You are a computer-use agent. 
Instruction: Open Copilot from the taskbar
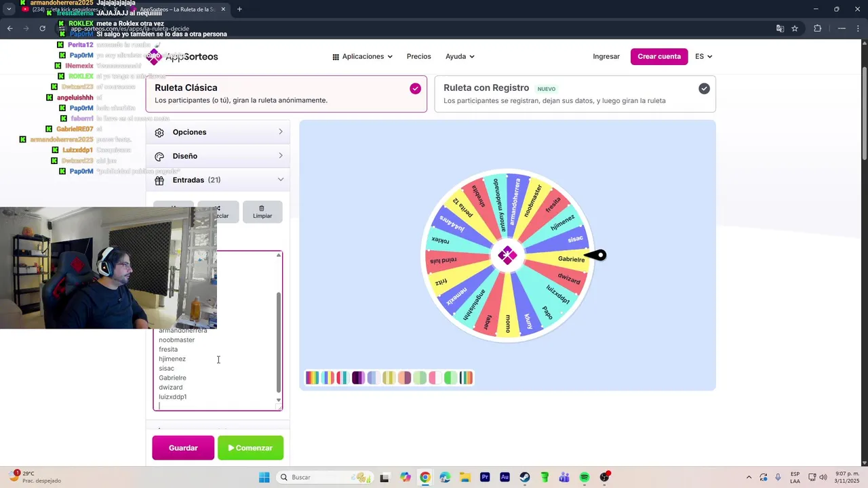(405, 477)
